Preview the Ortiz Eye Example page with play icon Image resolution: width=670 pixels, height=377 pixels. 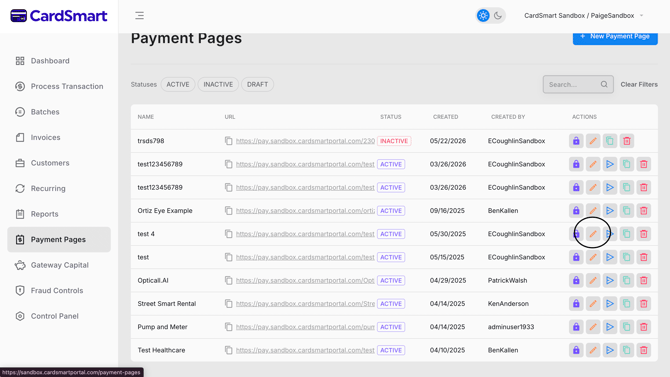(x=610, y=211)
